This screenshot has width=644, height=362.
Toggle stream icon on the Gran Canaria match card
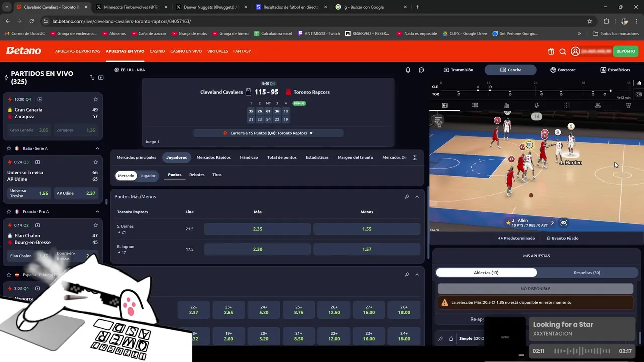coord(40,99)
